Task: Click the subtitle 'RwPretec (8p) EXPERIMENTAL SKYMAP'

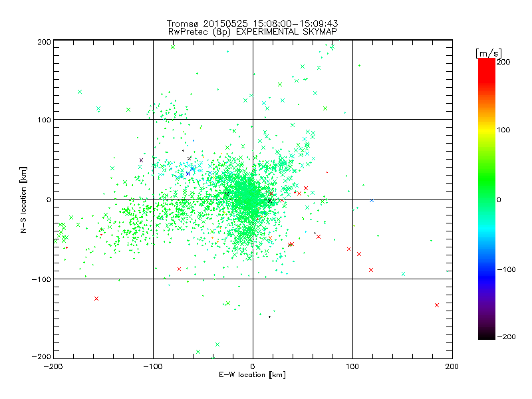Action: pos(253,31)
